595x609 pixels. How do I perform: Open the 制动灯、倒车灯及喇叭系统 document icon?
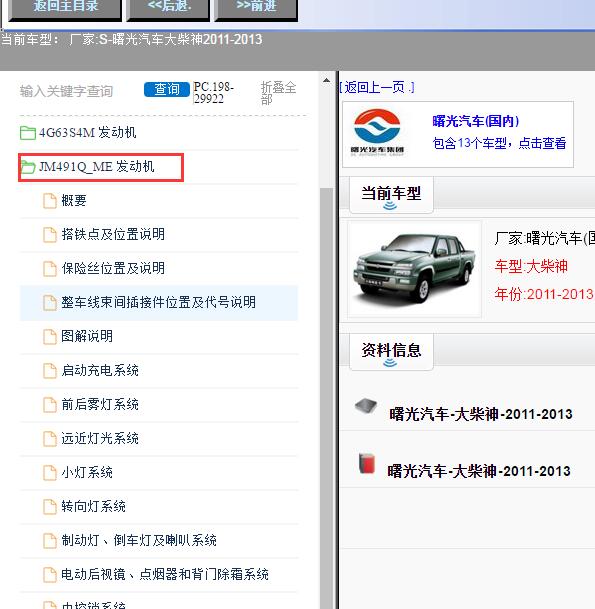[x=50, y=541]
